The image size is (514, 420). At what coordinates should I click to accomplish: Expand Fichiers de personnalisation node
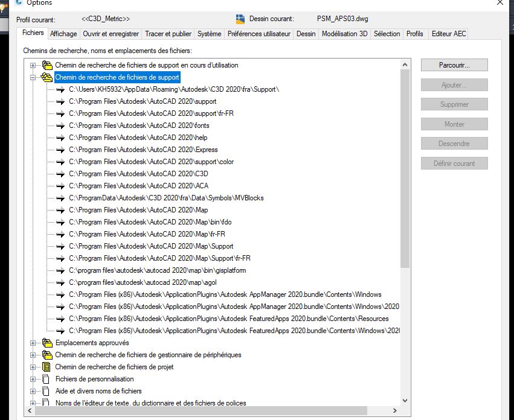click(x=33, y=380)
